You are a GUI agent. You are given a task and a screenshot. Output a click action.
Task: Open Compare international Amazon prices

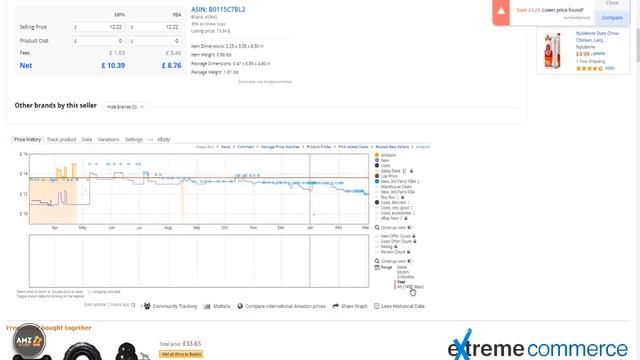tap(285, 306)
